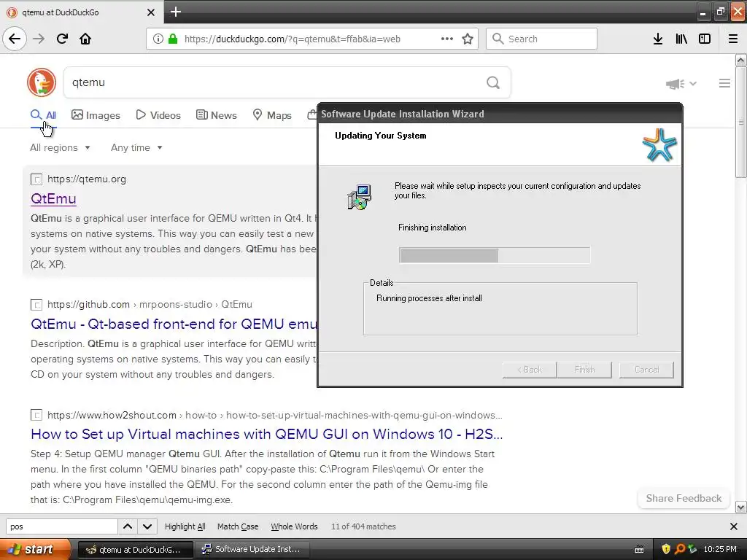The height and width of the screenshot is (560, 747).
Task: Switch to Images search tab
Action: [x=96, y=115]
